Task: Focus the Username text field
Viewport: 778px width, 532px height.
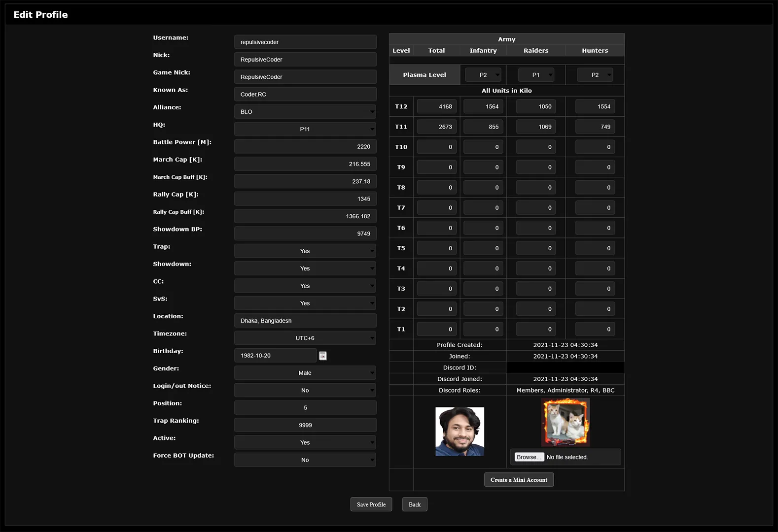Action: tap(305, 42)
